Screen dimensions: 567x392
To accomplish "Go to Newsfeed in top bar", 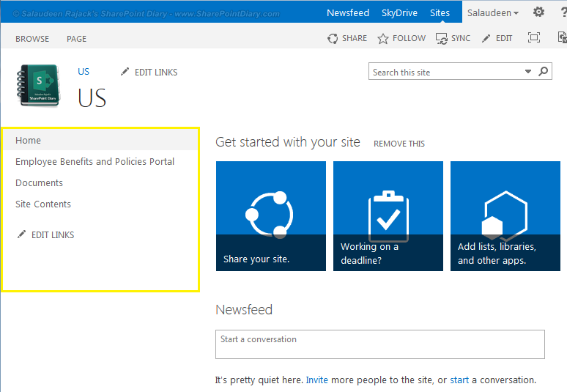I will point(348,13).
